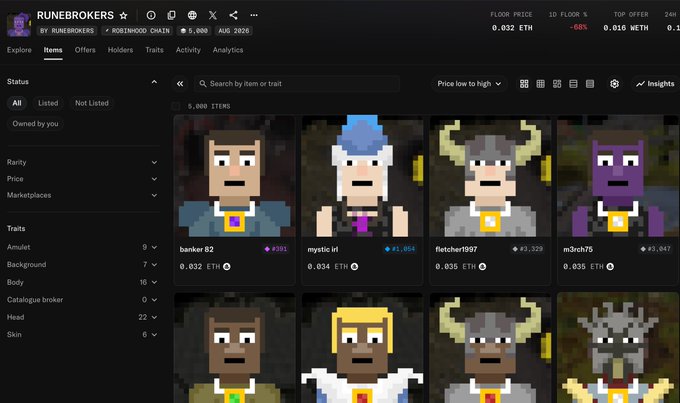Open the fletcher1997 item card image
Image resolution: width=680 pixels, height=403 pixels.
pyautogui.click(x=490, y=176)
